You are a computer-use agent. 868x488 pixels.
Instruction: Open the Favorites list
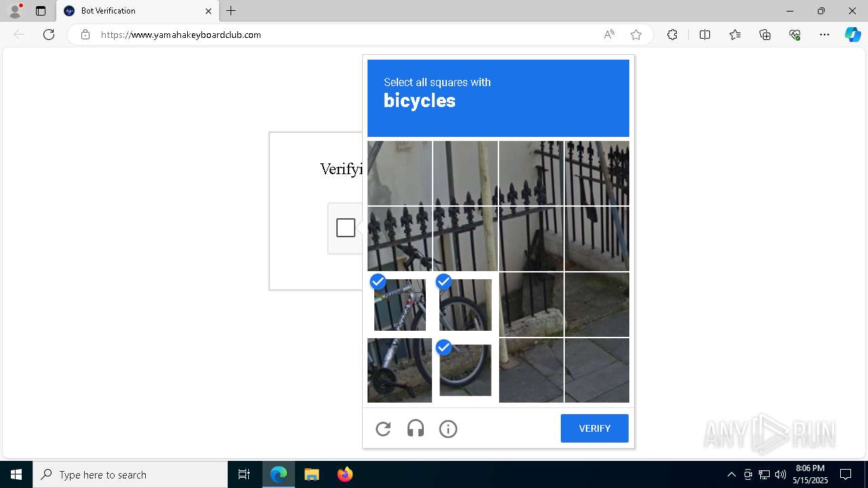tap(735, 35)
